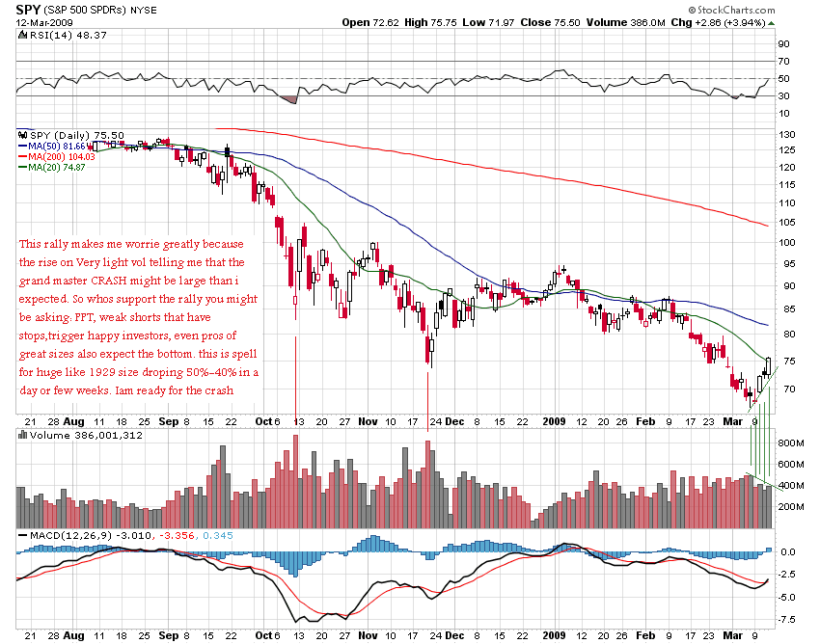Click the -7.5 label on the MACD axis

pyautogui.click(x=786, y=620)
